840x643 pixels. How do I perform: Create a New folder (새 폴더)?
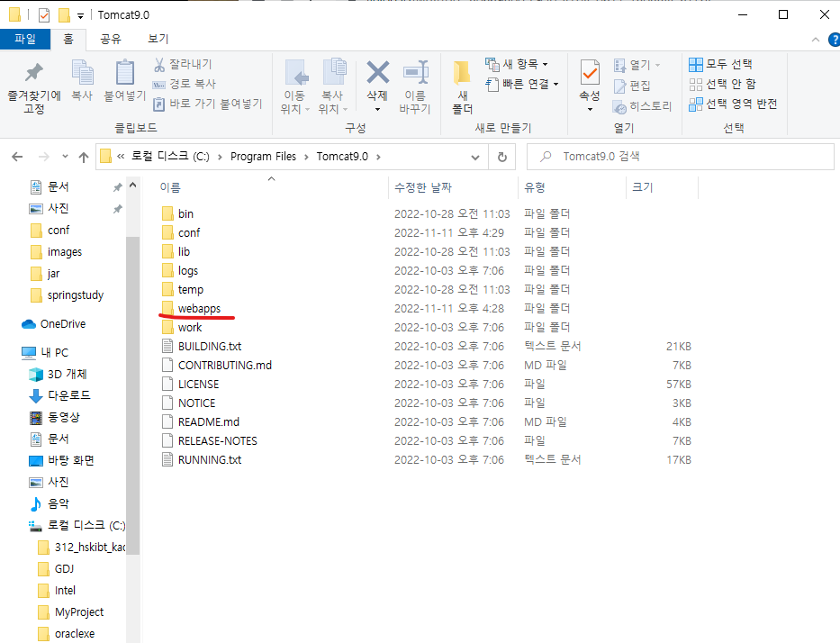tap(463, 86)
